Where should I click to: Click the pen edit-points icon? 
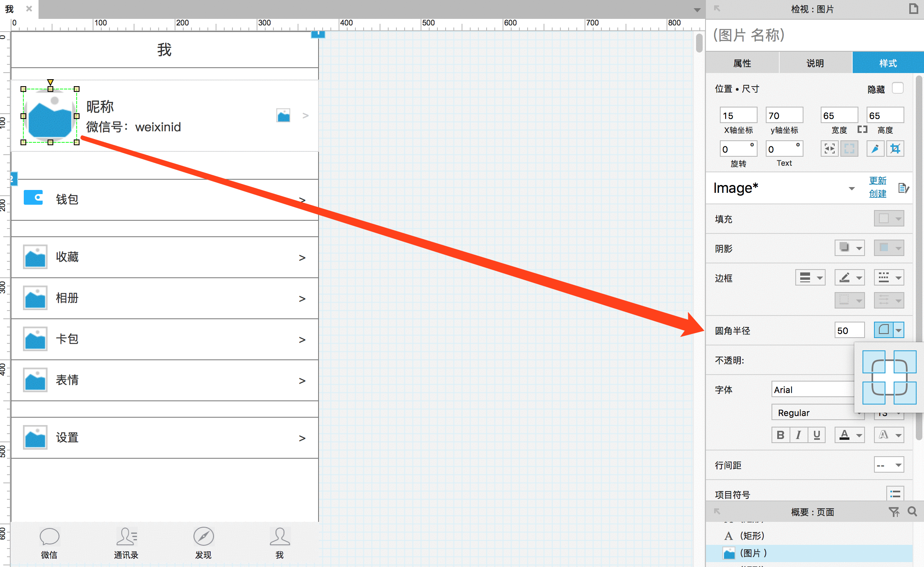point(875,149)
